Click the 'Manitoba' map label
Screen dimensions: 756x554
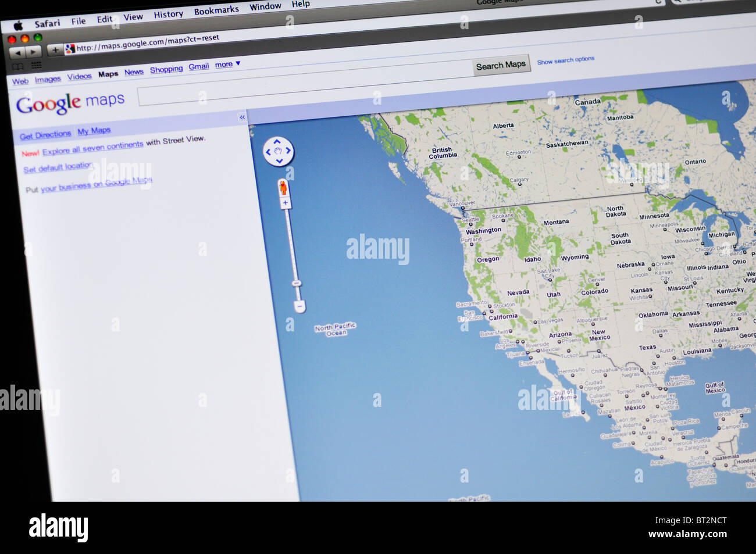click(620, 117)
